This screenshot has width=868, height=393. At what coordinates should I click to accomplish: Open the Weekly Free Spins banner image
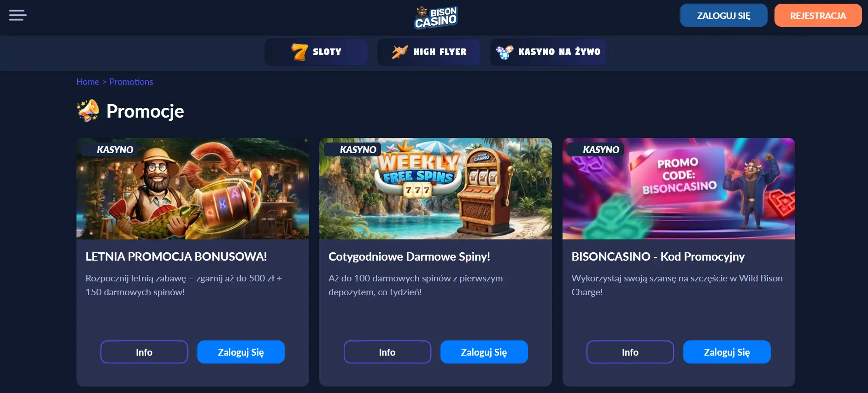pyautogui.click(x=435, y=189)
